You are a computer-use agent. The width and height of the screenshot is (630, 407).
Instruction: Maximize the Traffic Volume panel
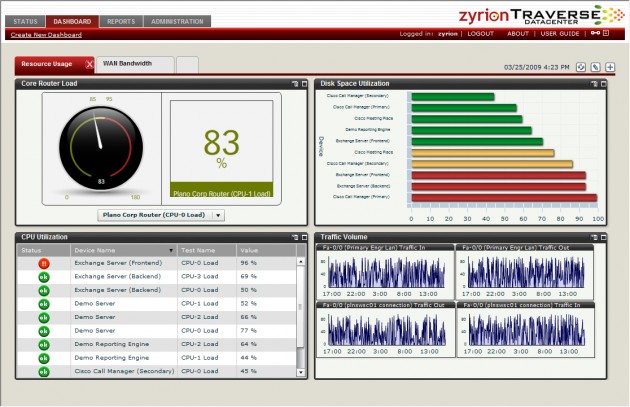605,238
